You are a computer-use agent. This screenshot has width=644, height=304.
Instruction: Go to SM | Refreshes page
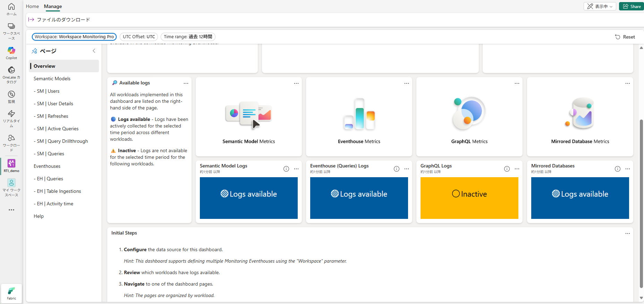point(64,116)
